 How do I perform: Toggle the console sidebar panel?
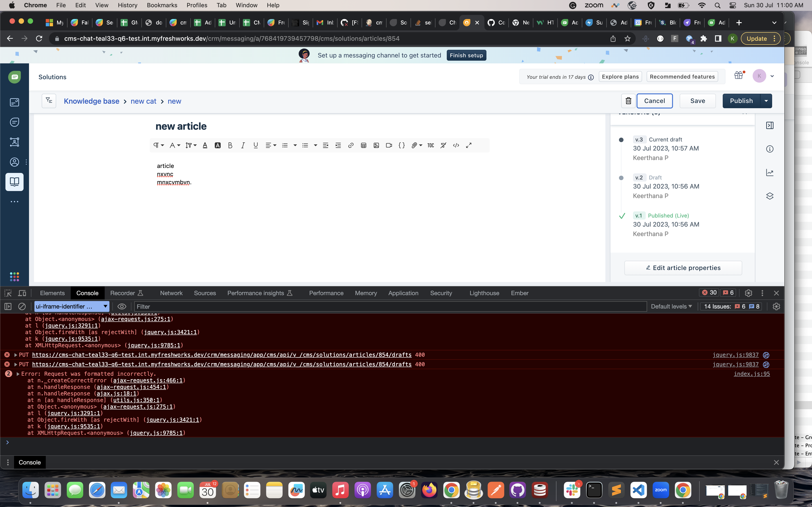tap(8, 306)
